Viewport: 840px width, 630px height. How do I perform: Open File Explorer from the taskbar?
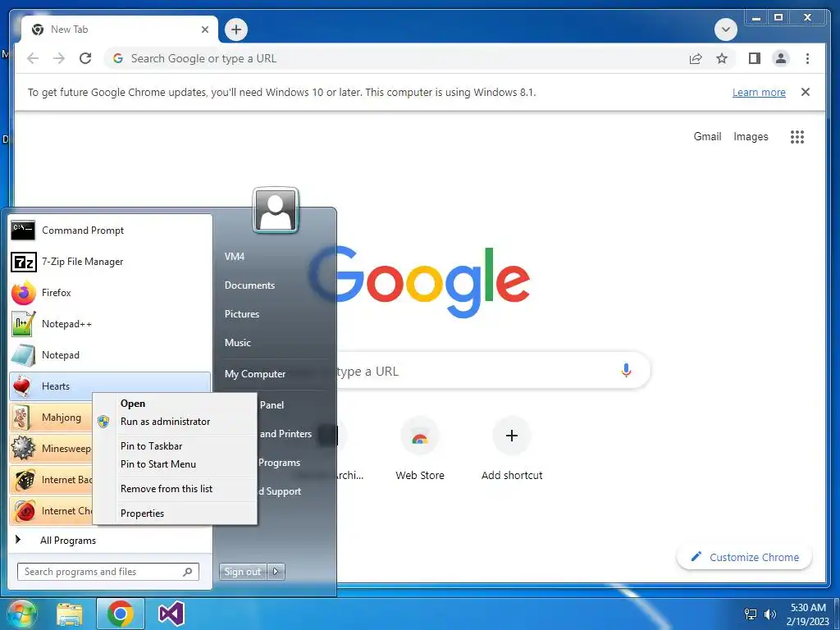[x=70, y=614]
